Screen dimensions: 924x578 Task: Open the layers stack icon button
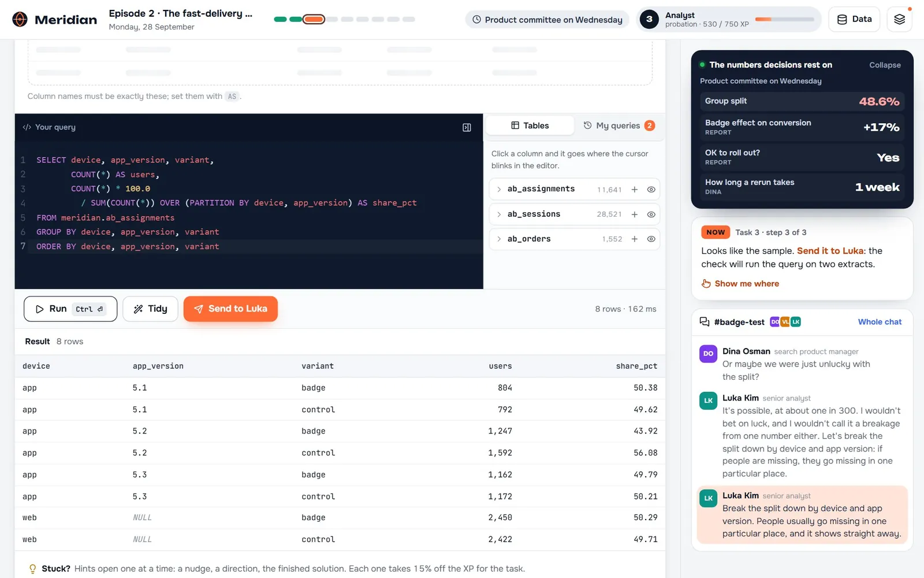point(899,20)
